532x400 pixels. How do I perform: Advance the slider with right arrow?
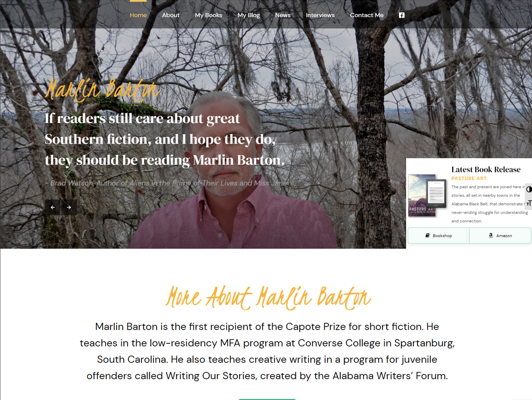pyautogui.click(x=69, y=207)
